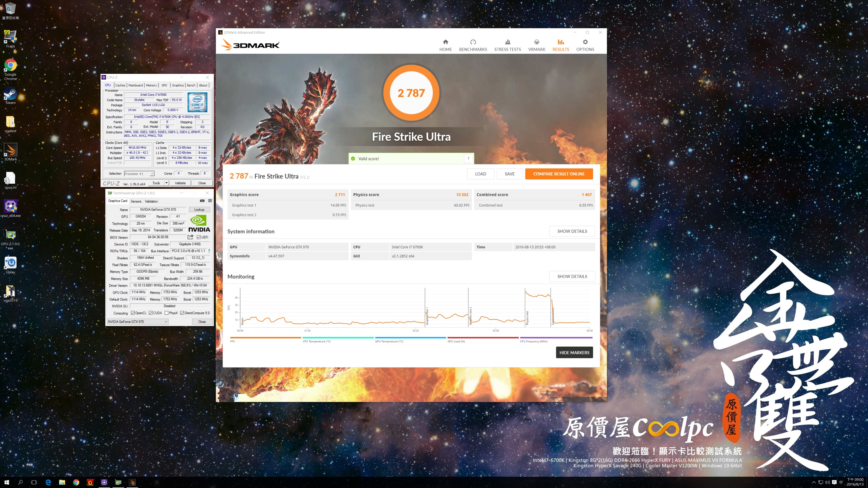Switch to Validation tab in GPU-Z
868x488 pixels.
pyautogui.click(x=151, y=201)
